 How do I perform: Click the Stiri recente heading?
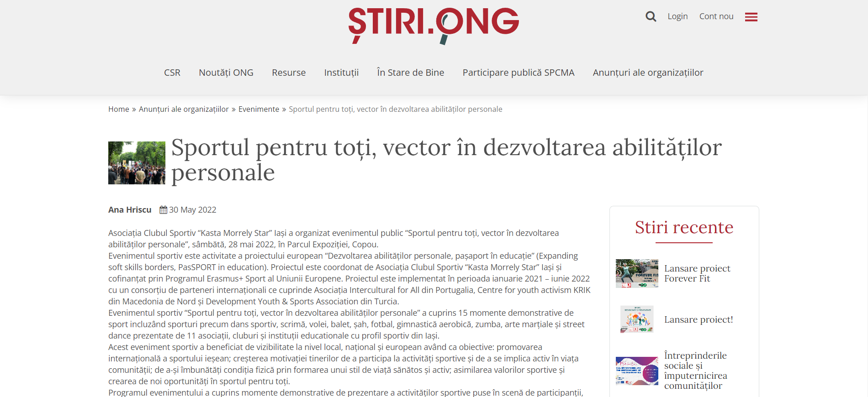point(684,227)
